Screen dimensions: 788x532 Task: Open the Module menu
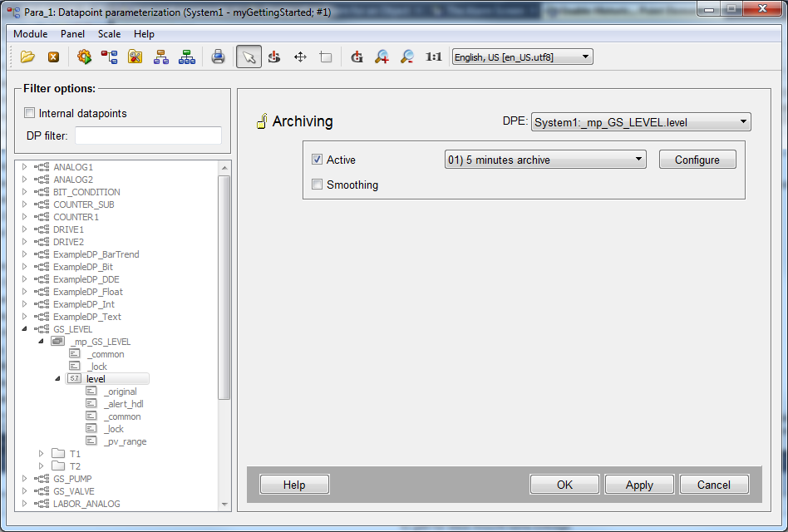[31, 33]
